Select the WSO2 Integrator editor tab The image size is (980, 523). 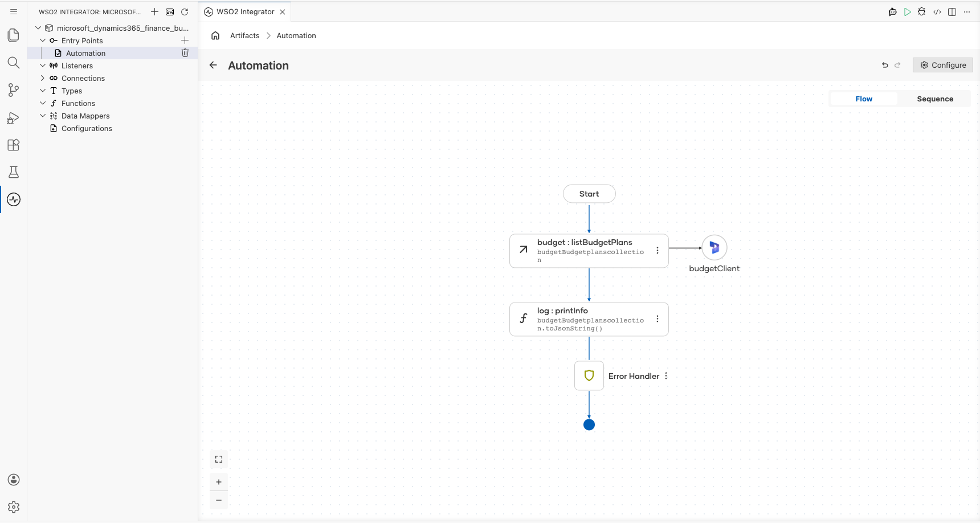245,11
